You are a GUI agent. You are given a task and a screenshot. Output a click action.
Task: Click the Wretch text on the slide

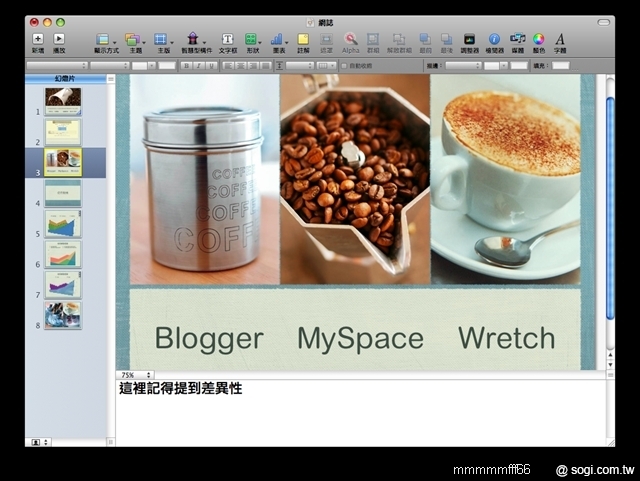click(x=506, y=338)
